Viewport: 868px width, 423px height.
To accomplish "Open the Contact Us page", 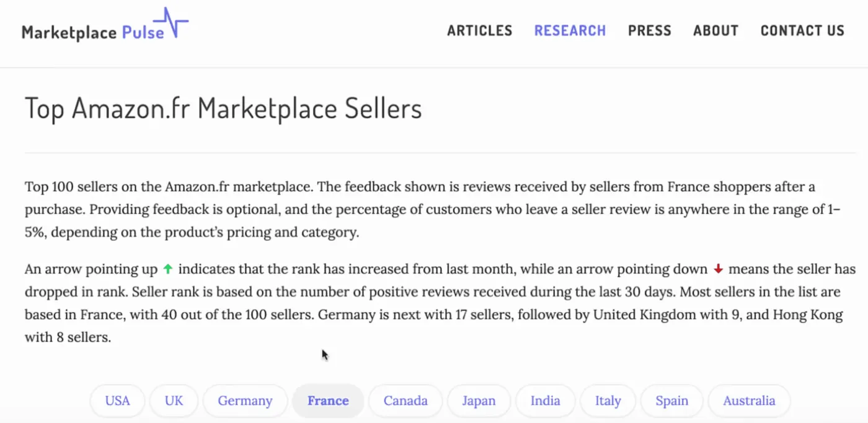I will 802,31.
